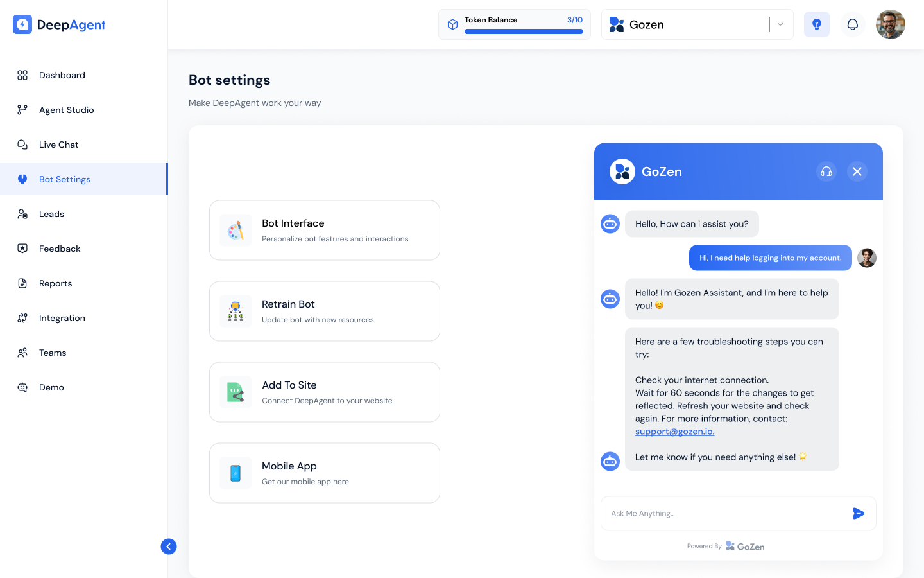Click the "Bot settings" page heading

click(230, 80)
